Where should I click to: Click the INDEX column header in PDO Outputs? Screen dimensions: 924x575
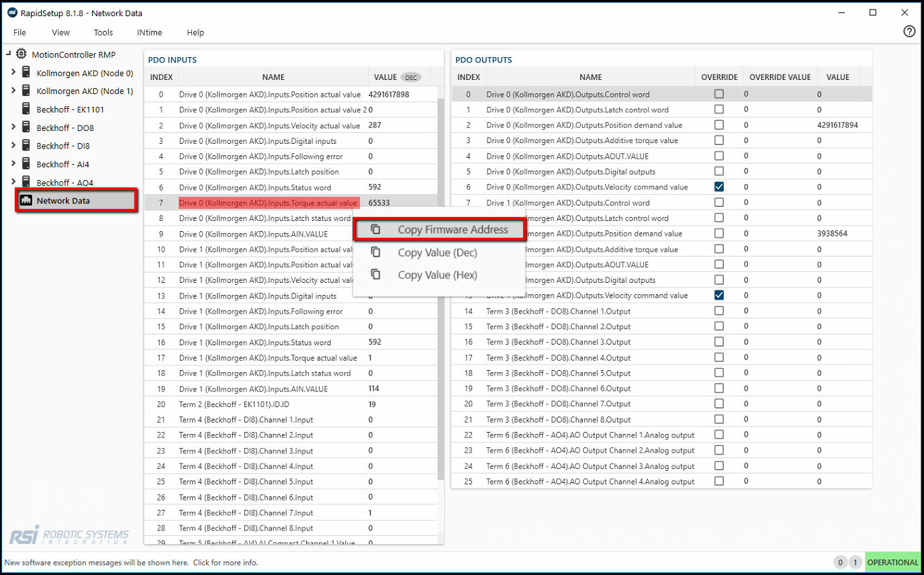[x=468, y=77]
